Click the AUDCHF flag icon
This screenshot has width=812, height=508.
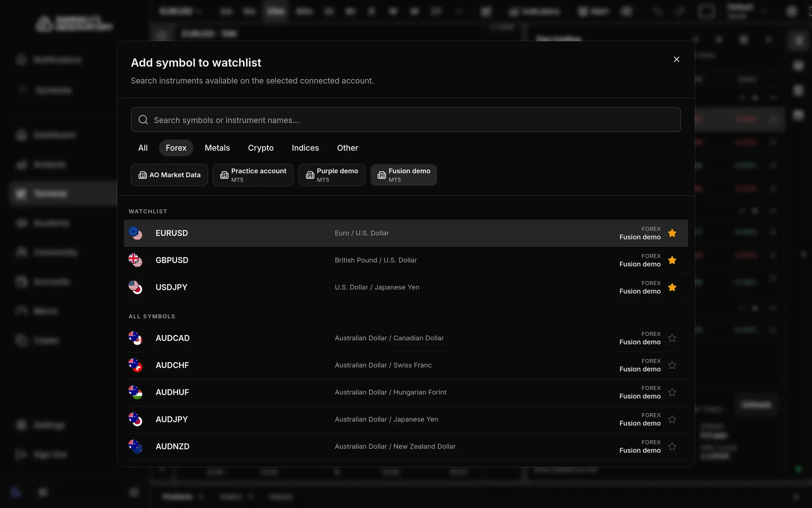click(x=135, y=365)
